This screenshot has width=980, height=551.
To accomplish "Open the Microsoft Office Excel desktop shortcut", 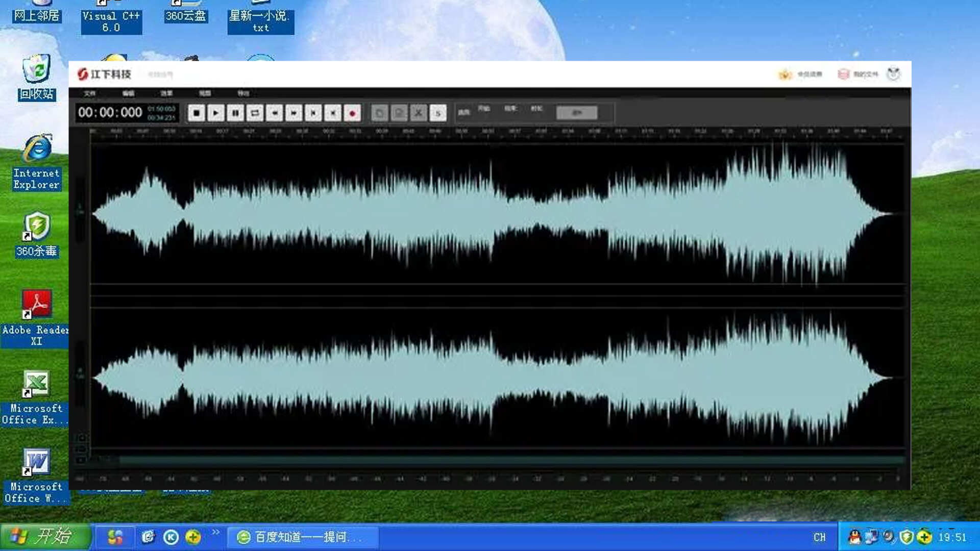I will click(35, 398).
